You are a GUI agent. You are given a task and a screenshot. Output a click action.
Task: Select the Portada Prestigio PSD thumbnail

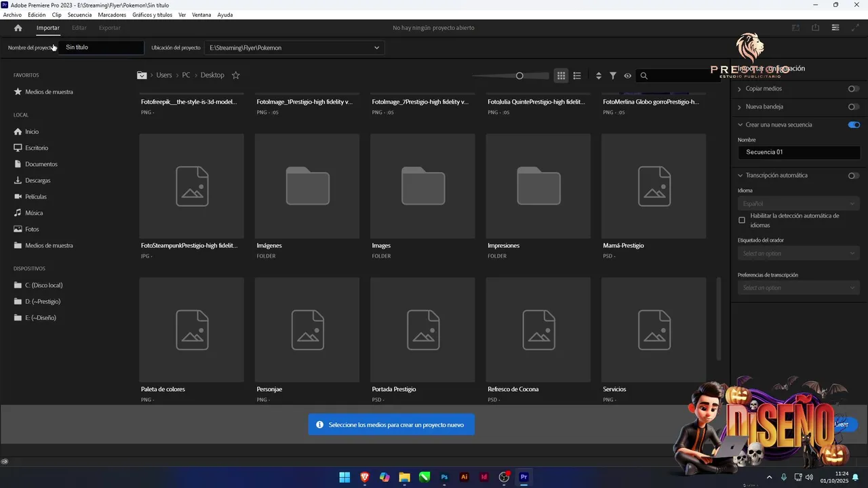(422, 329)
